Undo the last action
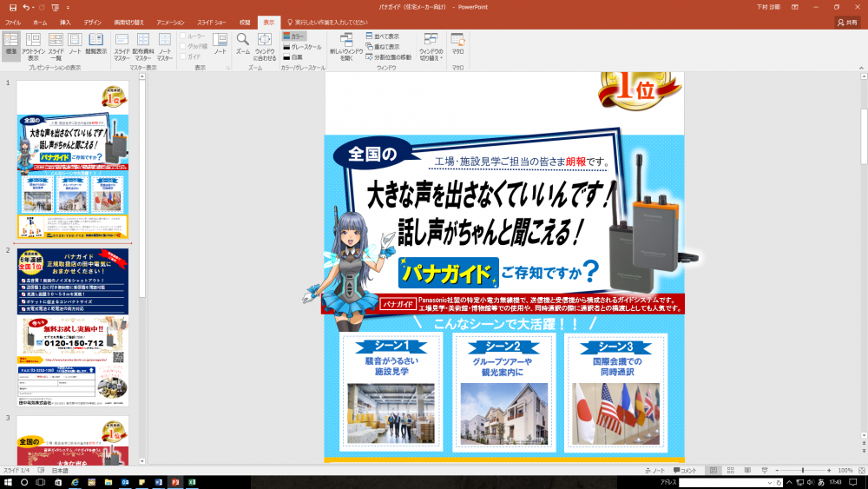The width and height of the screenshot is (868, 489). tap(26, 7)
